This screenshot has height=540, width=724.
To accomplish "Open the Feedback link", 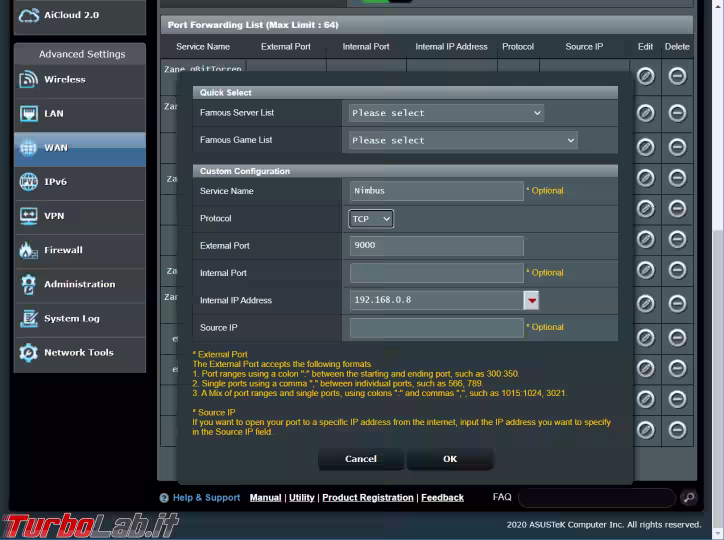I will (442, 498).
